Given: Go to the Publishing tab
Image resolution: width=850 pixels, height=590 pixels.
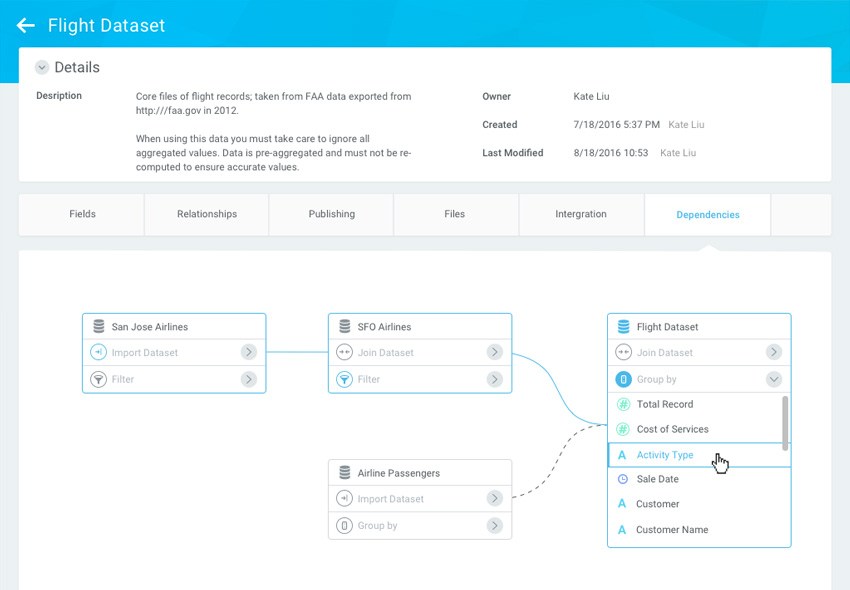Looking at the screenshot, I should point(331,214).
